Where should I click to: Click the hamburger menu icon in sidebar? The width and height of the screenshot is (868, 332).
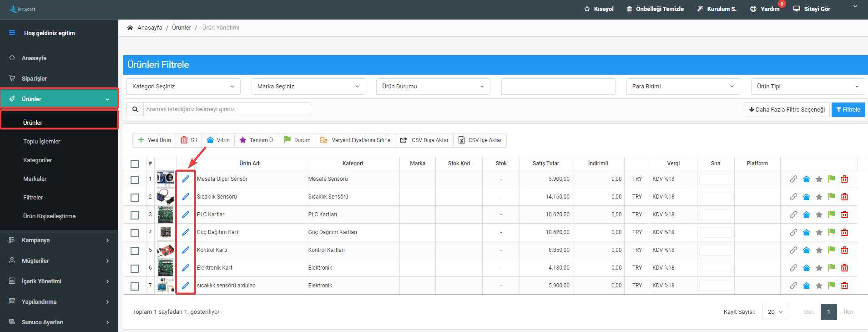tap(12, 33)
